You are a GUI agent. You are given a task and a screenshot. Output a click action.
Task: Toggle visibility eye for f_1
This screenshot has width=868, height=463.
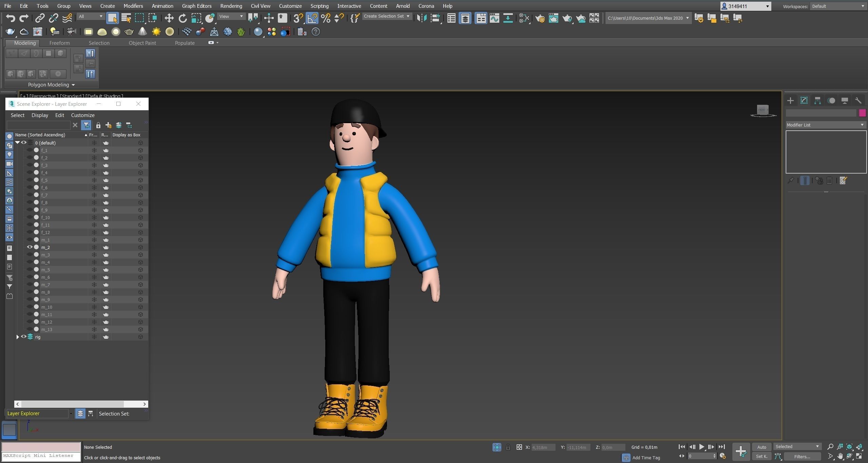click(30, 150)
